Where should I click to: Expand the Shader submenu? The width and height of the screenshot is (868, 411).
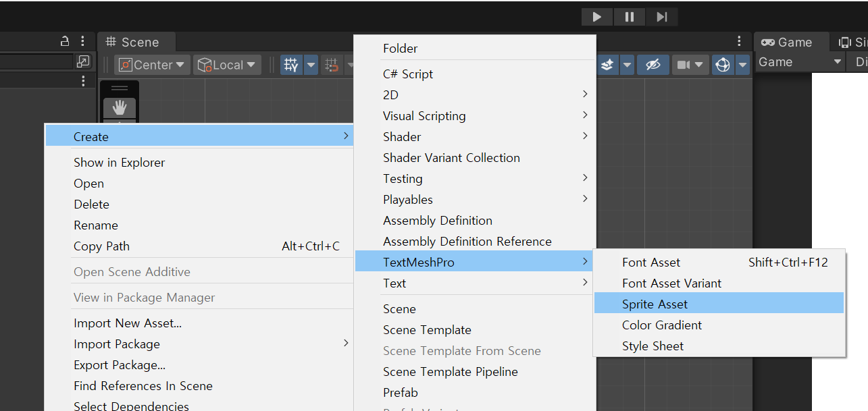tap(476, 136)
